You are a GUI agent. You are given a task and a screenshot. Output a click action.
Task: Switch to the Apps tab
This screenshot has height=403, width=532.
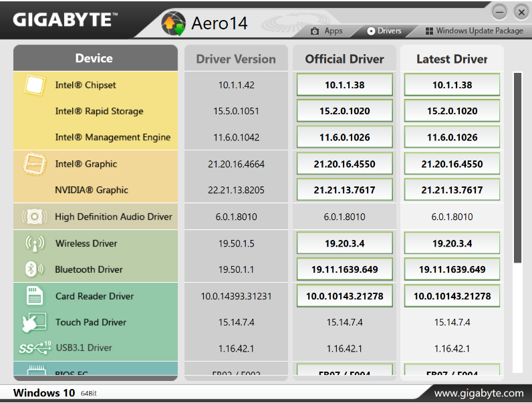click(327, 31)
